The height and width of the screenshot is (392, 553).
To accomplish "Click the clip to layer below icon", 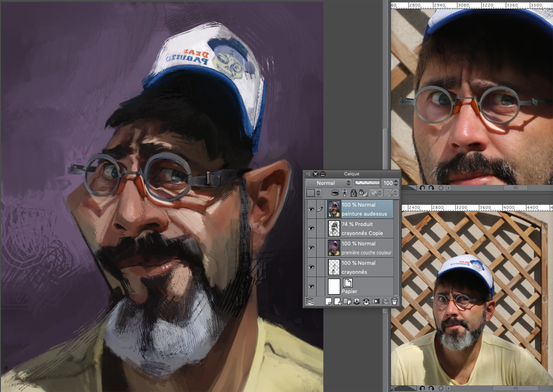I will pyautogui.click(x=335, y=193).
